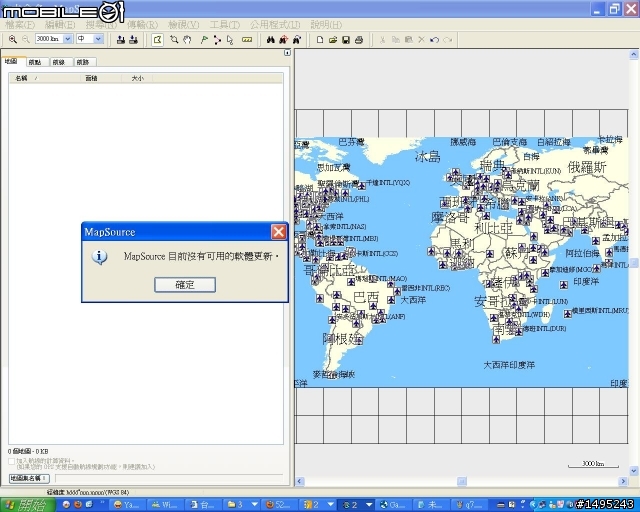The width and height of the screenshot is (640, 512).
Task: Click the 俄羅斯 label on the map
Action: click(587, 167)
